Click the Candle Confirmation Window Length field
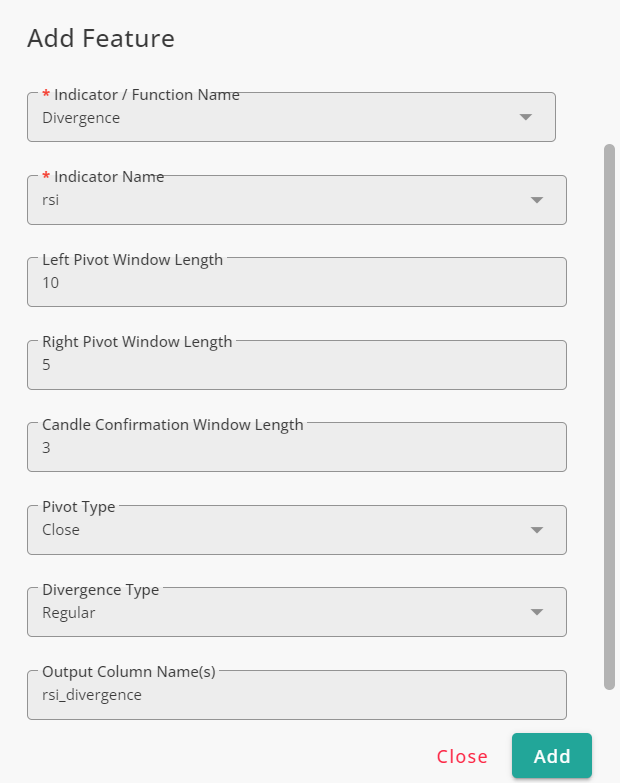The image size is (620, 783). [x=297, y=447]
